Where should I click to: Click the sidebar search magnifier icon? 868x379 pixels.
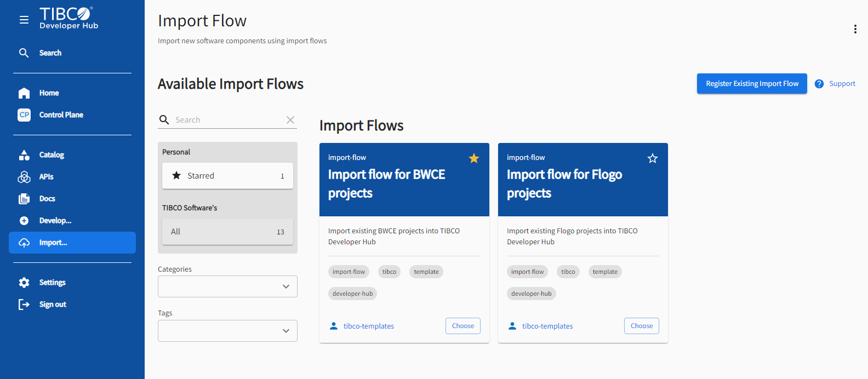[x=24, y=53]
